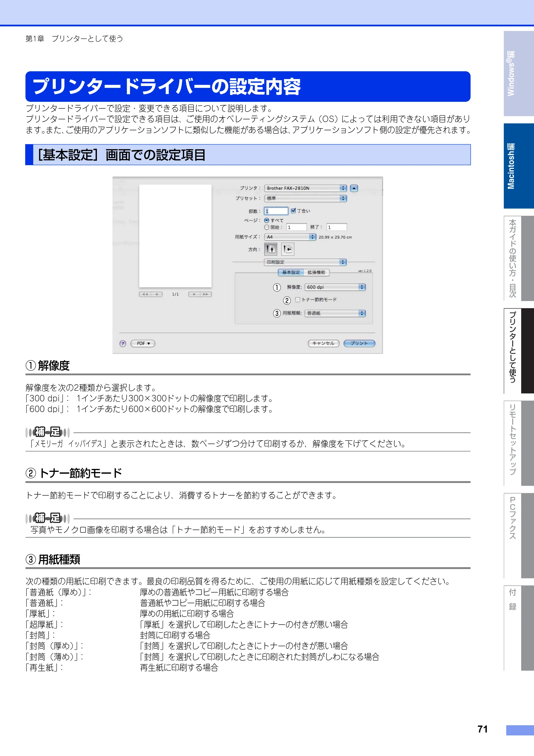Open the リモートセットアップ side tab
Image resolution: width=534 pixels, height=756 pixels.
[x=519, y=443]
